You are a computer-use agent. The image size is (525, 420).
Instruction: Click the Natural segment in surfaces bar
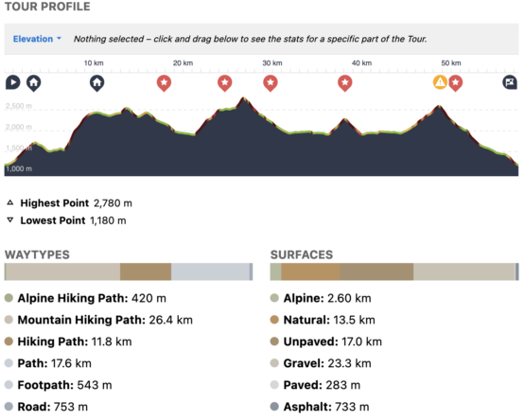click(x=310, y=271)
